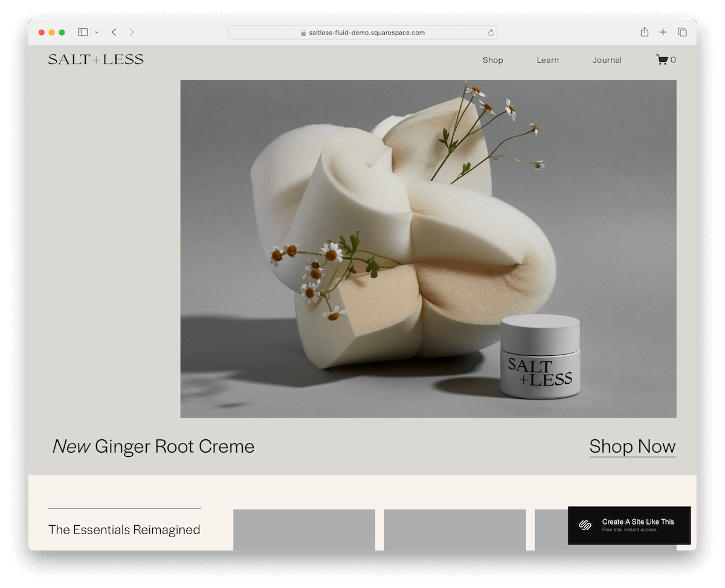The width and height of the screenshot is (725, 588).
Task: Toggle the Safari sidebar icon
Action: [82, 32]
